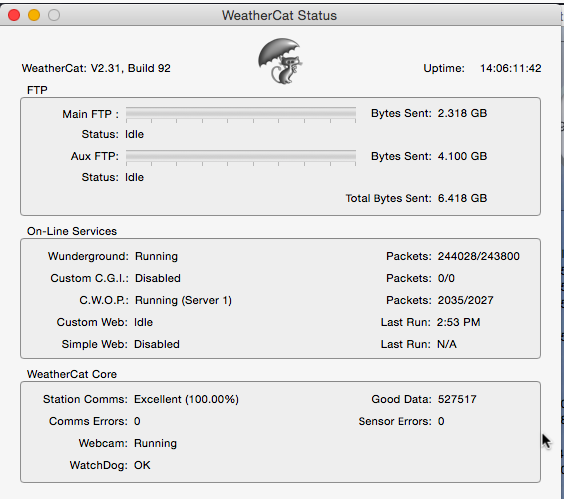Select the Uptime value 14:06:11:42
The width and height of the screenshot is (564, 499).
[x=510, y=68]
